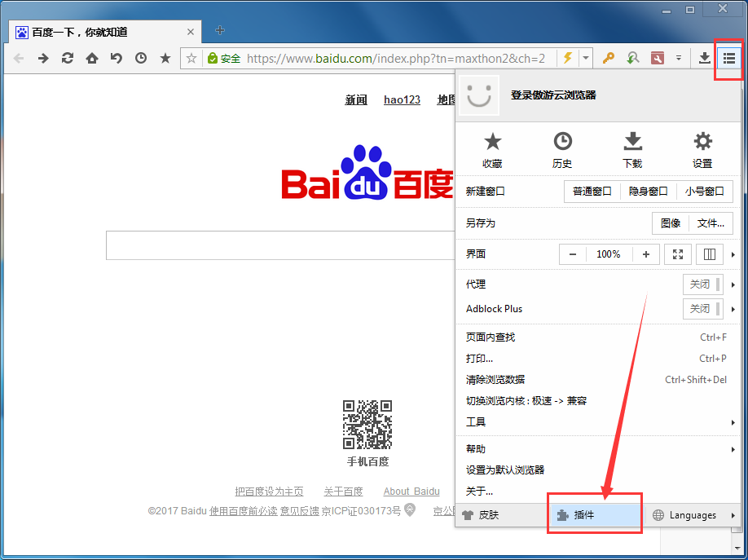Switch browser core via lightning icon
Viewport: 748px width, 560px height.
pyautogui.click(x=567, y=58)
